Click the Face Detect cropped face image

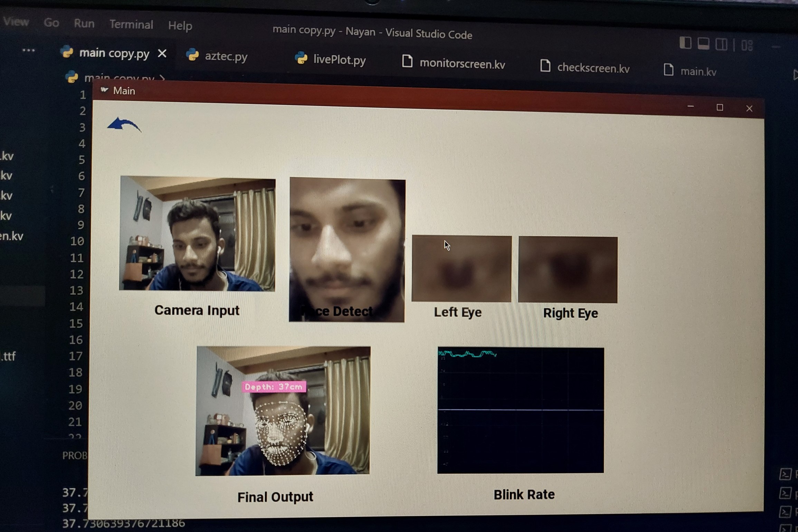347,250
